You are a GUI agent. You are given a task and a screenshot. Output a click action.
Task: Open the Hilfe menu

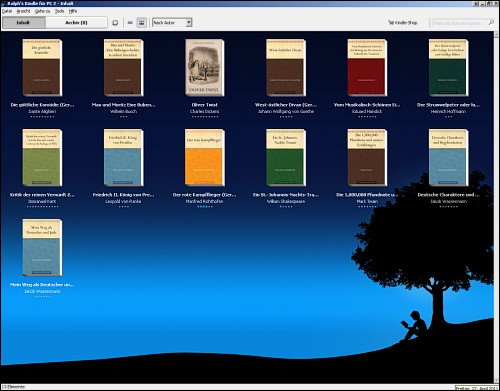[x=73, y=11]
